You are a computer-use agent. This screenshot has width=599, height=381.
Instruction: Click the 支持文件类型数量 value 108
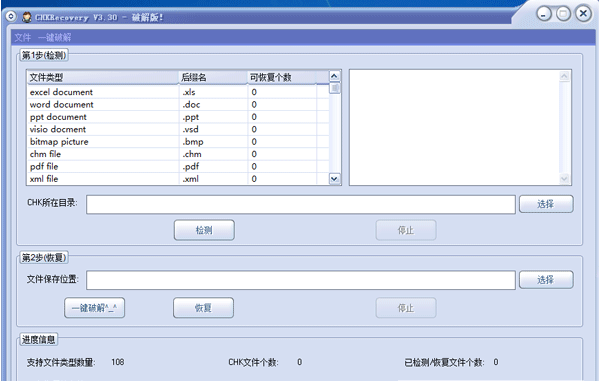(118, 362)
